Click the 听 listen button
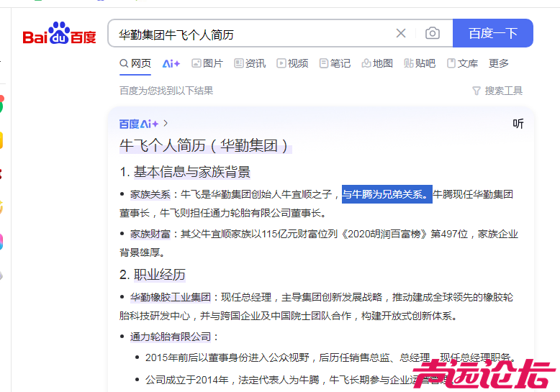The image size is (560, 392). tap(518, 124)
